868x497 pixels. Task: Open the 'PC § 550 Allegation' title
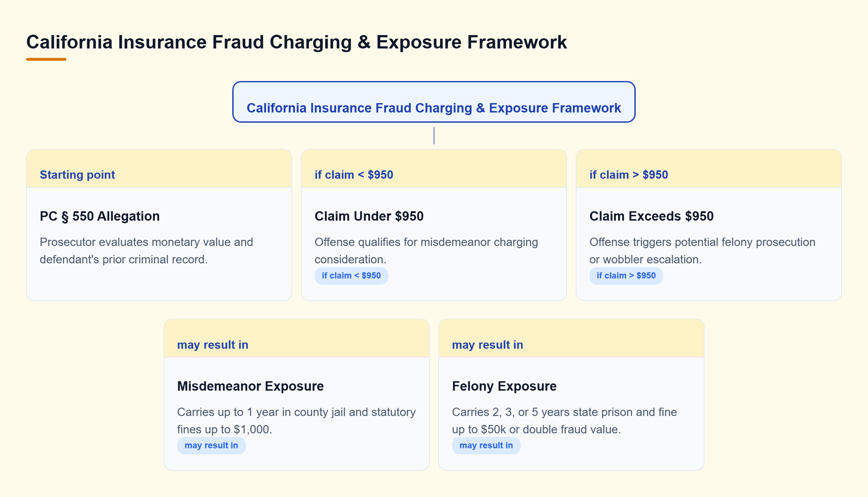100,216
